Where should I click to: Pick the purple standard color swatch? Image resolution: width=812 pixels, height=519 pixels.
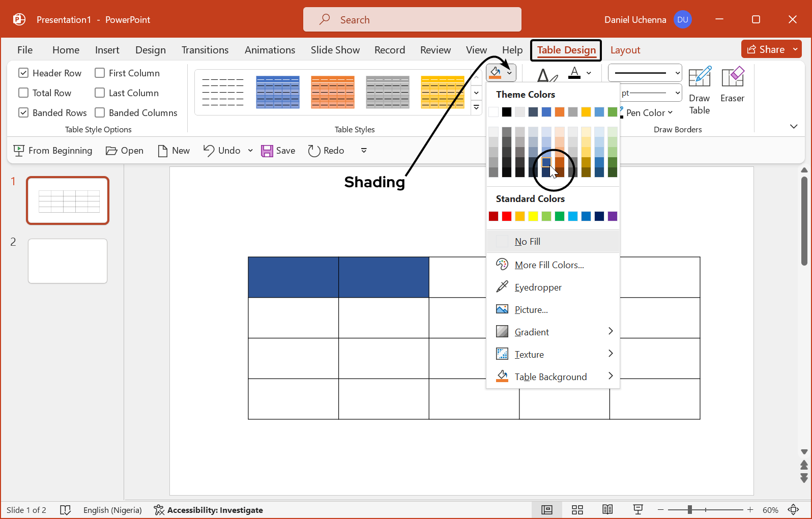click(613, 216)
